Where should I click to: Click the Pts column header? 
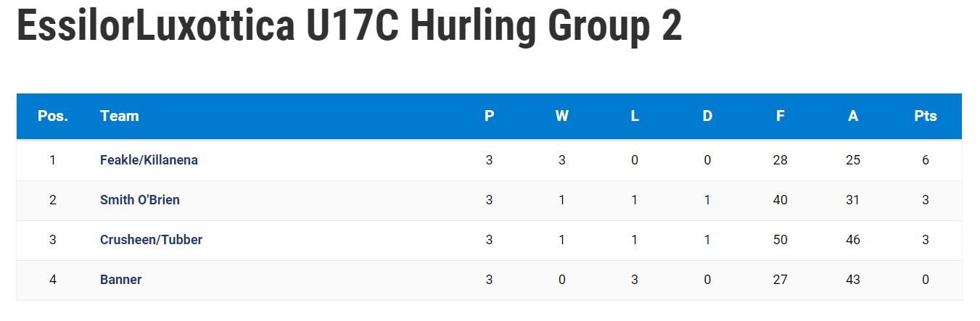926,116
